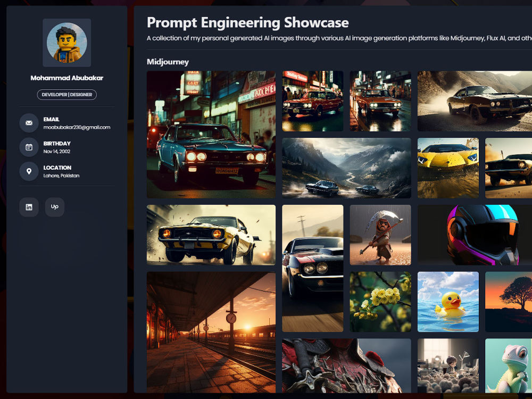This screenshot has height=399, width=532.
Task: Open the red armored samurai image
Action: point(346,366)
